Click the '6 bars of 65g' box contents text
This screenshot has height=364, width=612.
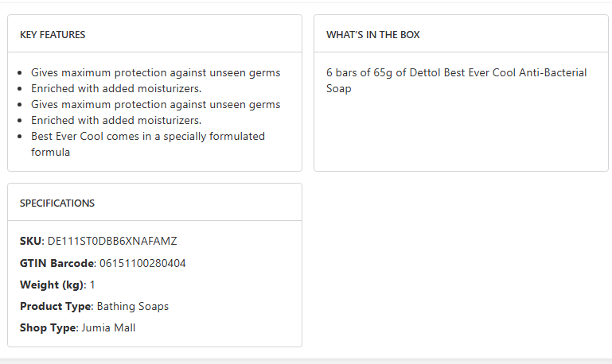click(x=456, y=73)
